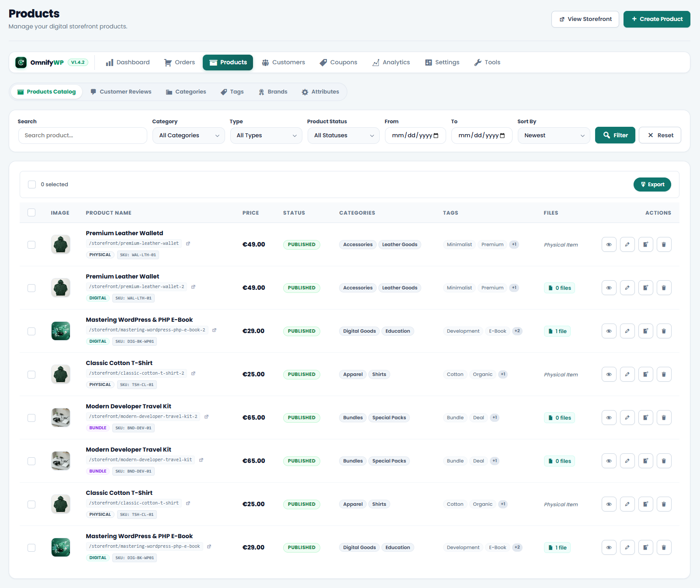Click eye icon for mastering-wordpress-php-e-book-2
The image size is (700, 588).
tap(609, 331)
